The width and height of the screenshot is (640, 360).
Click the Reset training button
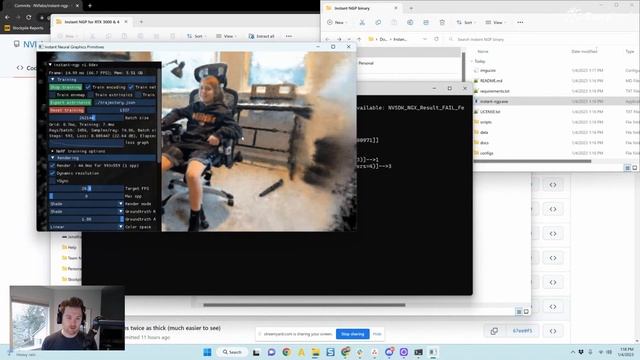tap(67, 110)
